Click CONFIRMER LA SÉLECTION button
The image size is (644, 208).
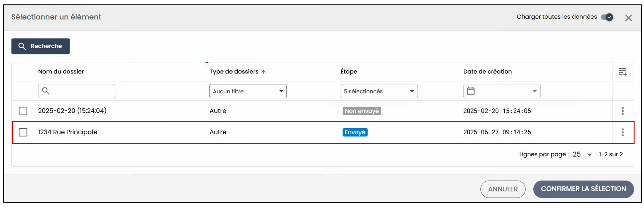pyautogui.click(x=583, y=189)
